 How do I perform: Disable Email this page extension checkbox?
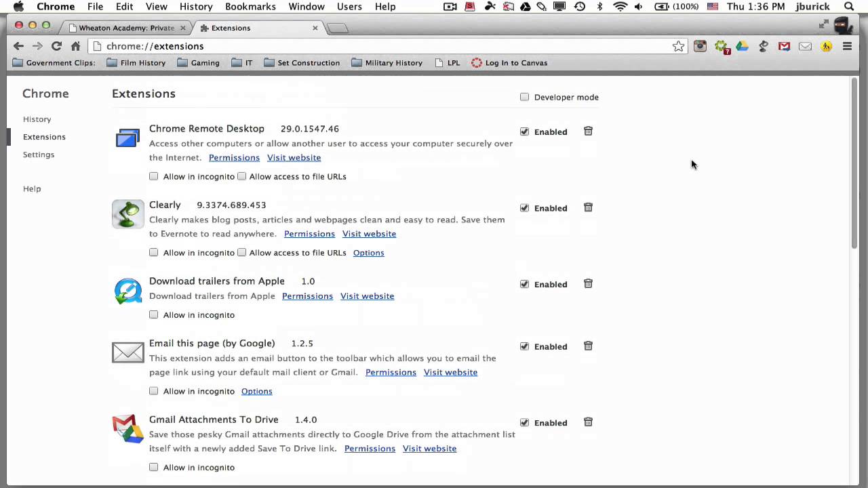point(525,346)
